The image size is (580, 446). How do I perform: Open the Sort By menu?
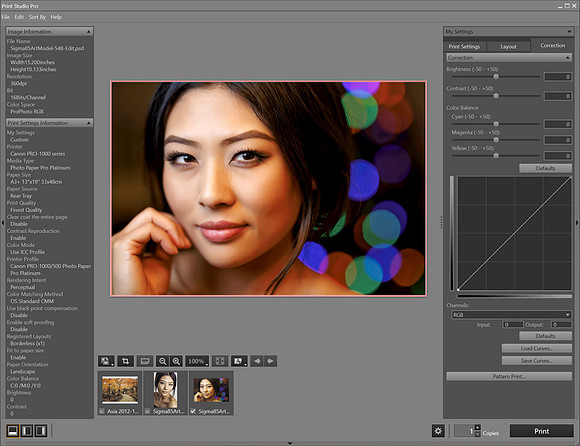click(37, 17)
